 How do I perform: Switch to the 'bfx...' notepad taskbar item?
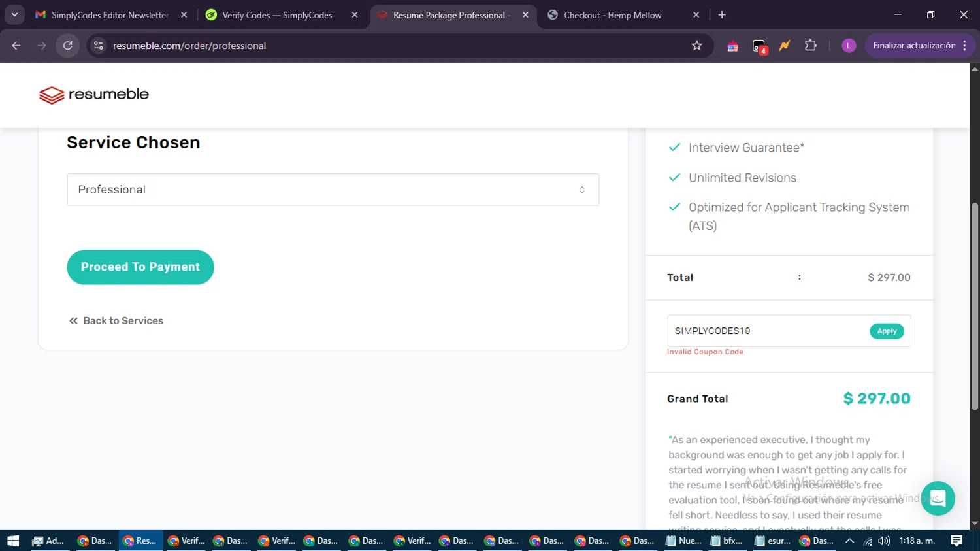tap(727, 541)
